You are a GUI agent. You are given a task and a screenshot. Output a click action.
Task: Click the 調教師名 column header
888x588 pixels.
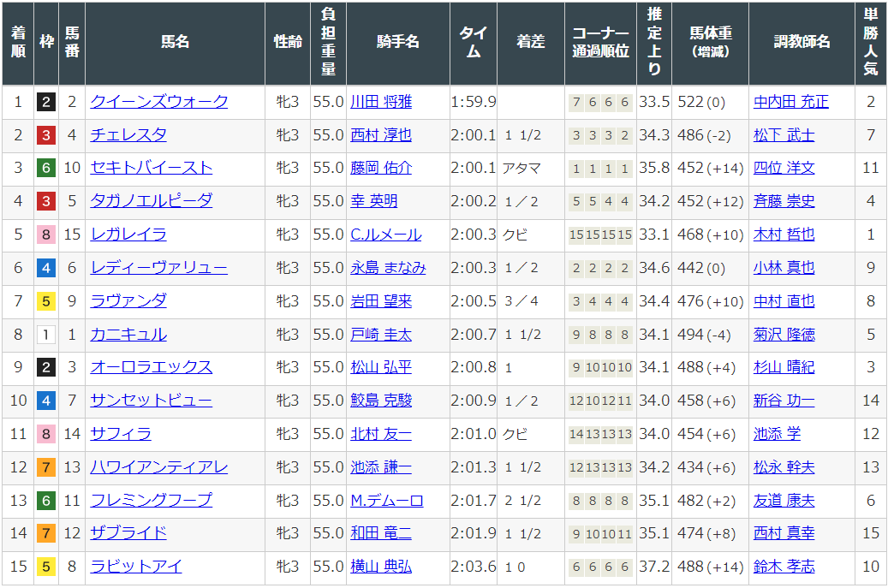tap(802, 42)
